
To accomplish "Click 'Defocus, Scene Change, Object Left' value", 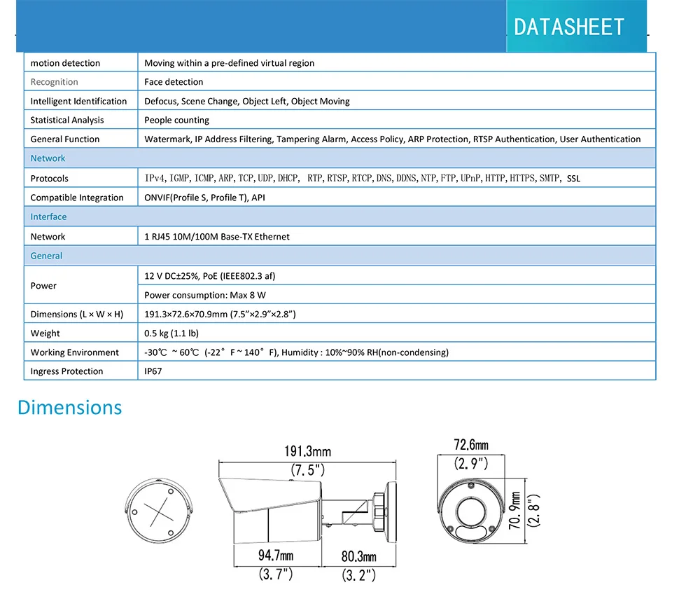I will point(247,102).
